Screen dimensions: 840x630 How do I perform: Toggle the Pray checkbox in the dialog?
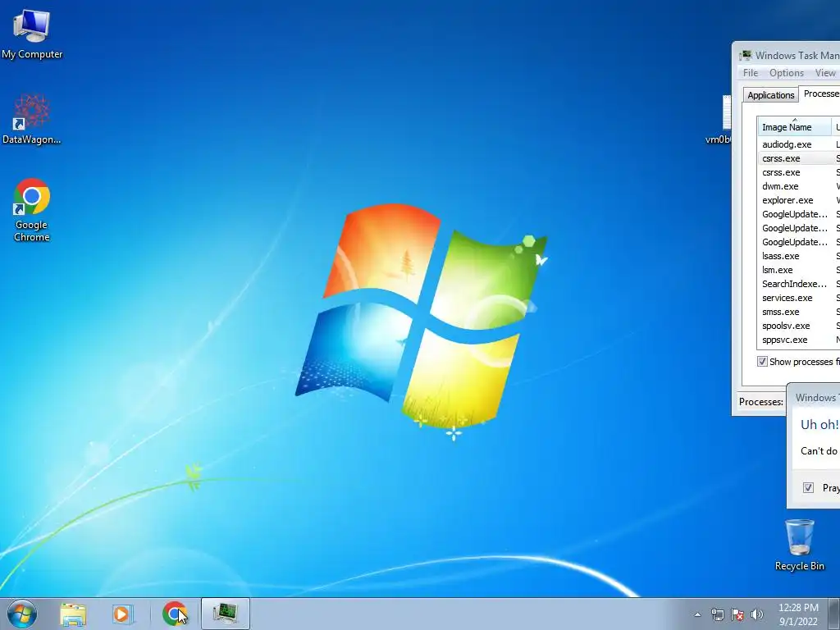click(x=808, y=487)
